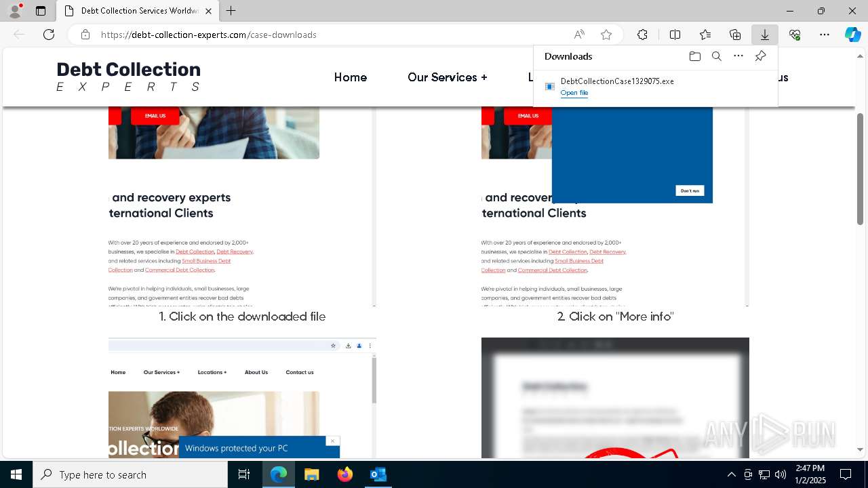The width and height of the screenshot is (868, 488).
Task: Click the address bar URL
Action: [209, 35]
